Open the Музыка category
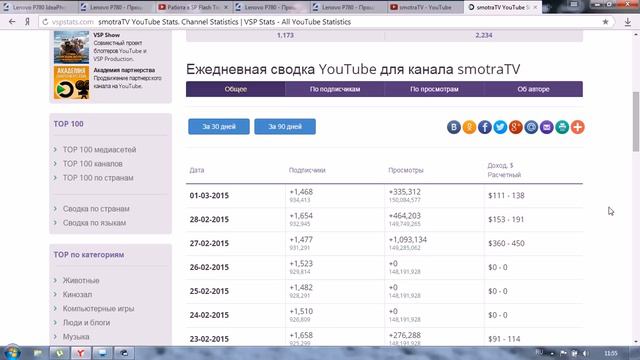Image resolution: width=640 pixels, height=360 pixels. pos(76,337)
